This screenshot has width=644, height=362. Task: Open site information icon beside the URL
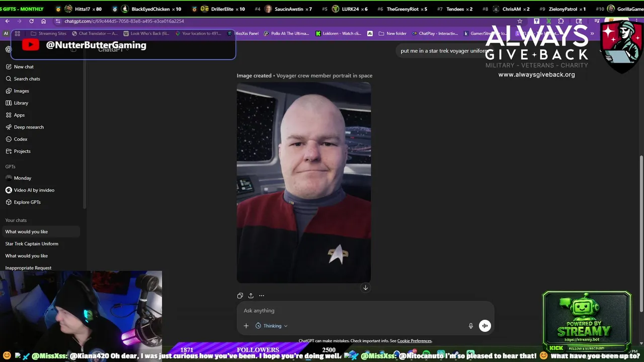(x=58, y=21)
